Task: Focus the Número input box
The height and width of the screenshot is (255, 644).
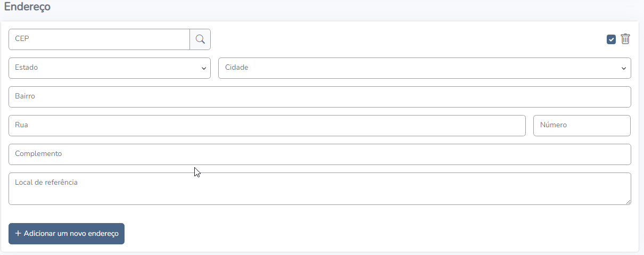Action: pos(582,126)
